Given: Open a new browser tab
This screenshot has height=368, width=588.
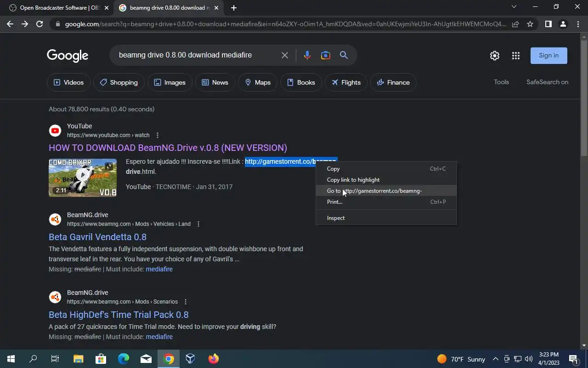Looking at the screenshot, I should [x=233, y=8].
